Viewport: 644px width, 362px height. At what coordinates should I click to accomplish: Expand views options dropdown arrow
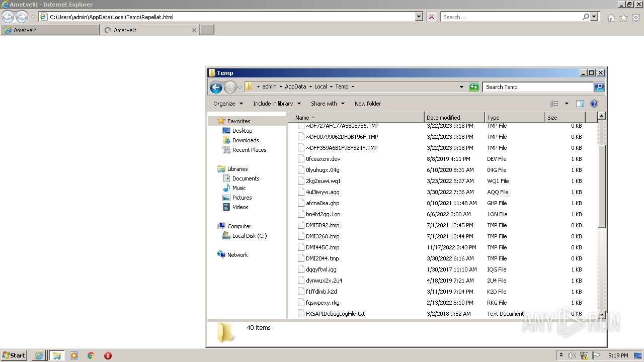[567, 104]
